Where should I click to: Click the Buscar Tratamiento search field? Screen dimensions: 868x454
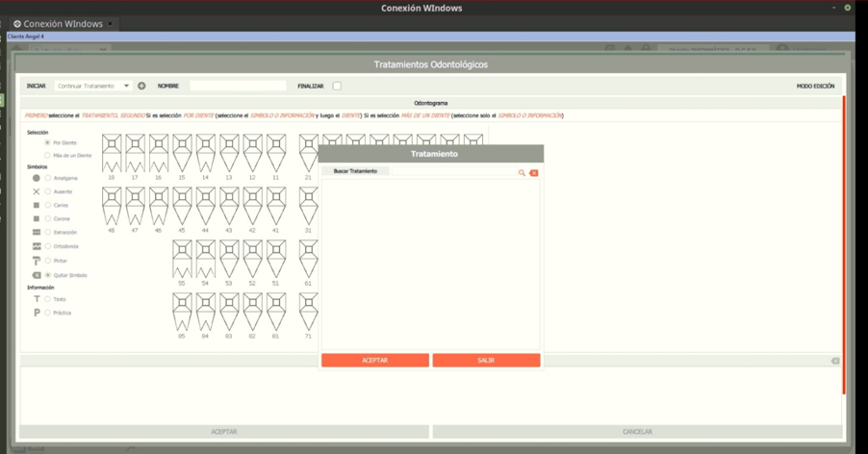pos(454,171)
